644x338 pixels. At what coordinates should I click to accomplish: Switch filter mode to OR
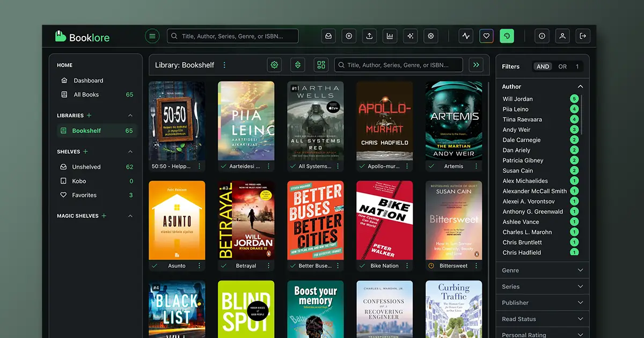(x=562, y=67)
